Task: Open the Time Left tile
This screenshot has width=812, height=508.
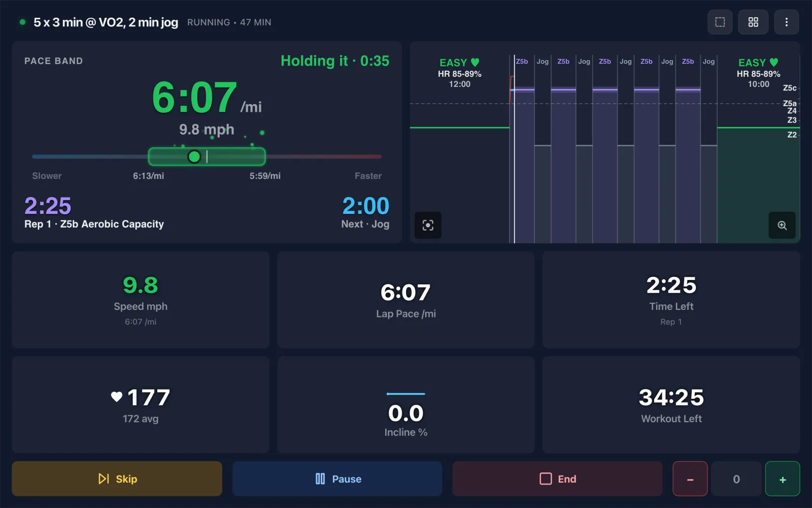Action: click(x=671, y=300)
